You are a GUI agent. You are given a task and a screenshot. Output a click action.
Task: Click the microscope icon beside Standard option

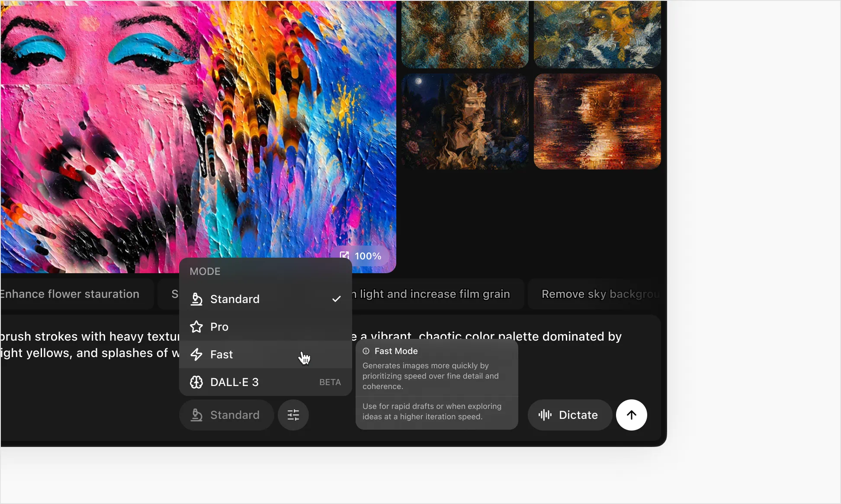point(196,299)
